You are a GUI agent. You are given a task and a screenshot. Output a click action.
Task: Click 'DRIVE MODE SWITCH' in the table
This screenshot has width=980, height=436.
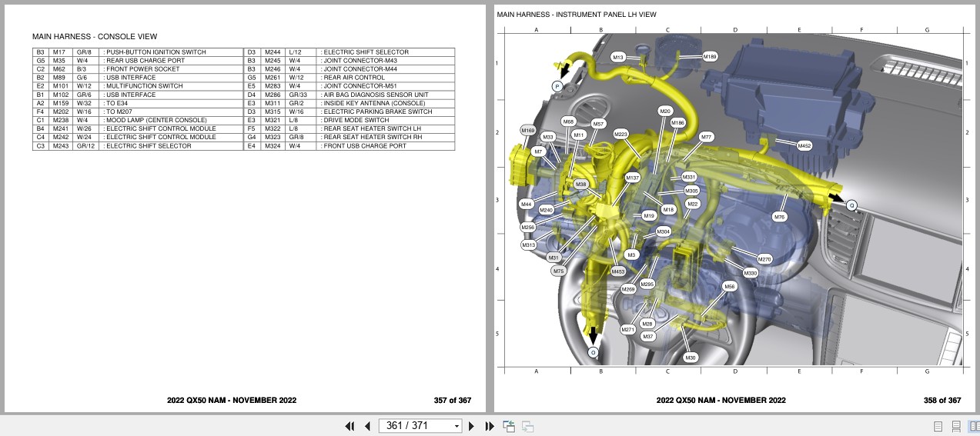click(357, 120)
